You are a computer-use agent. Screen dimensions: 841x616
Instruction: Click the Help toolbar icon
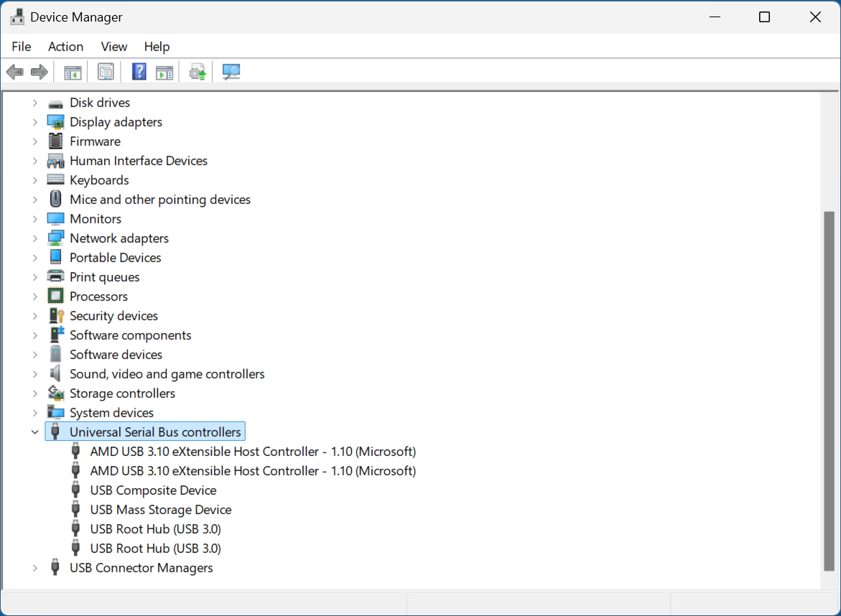139,71
